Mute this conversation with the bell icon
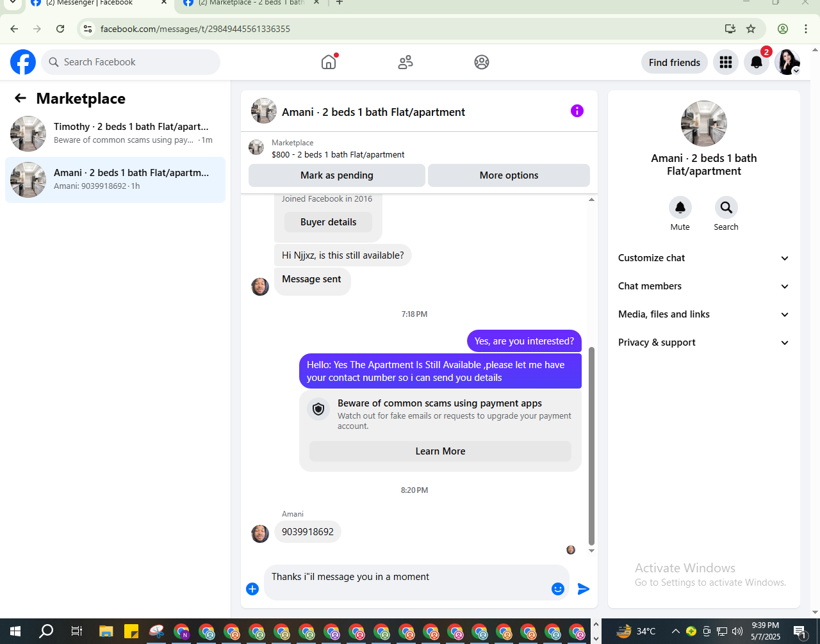 pos(680,207)
